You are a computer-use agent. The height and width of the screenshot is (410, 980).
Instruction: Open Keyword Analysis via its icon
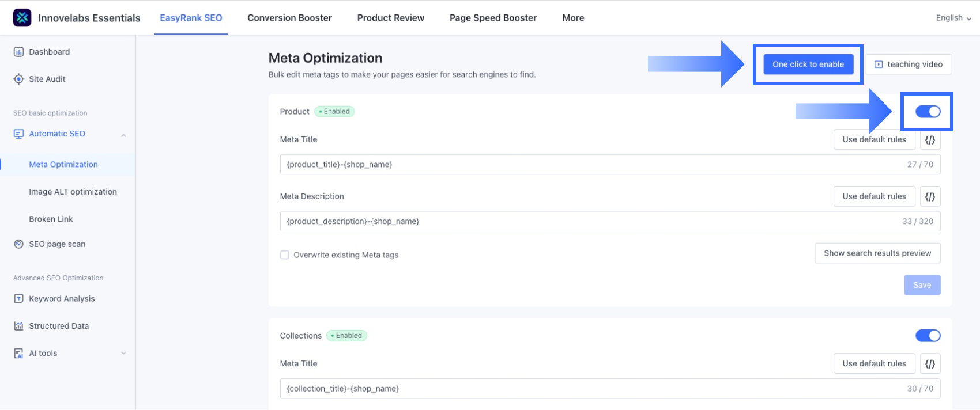18,299
